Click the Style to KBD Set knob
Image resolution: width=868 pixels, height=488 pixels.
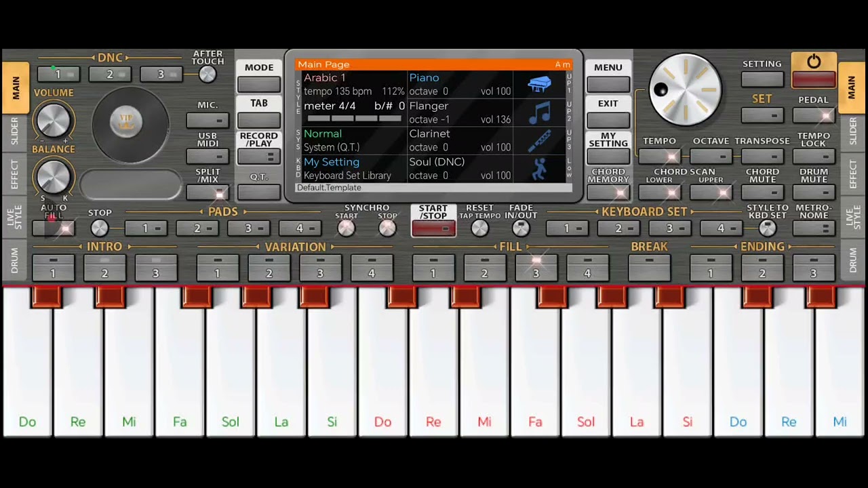[x=768, y=228]
